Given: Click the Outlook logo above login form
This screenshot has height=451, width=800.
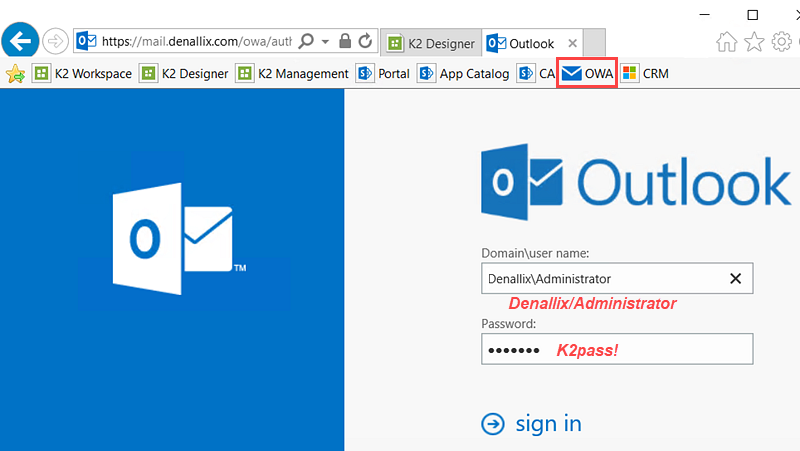Looking at the screenshot, I should click(636, 182).
